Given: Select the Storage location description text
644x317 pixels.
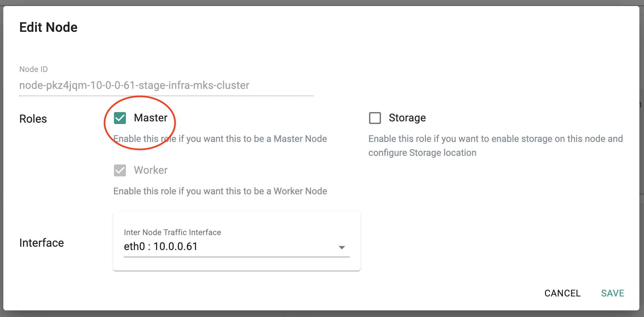Looking at the screenshot, I should coord(496,146).
